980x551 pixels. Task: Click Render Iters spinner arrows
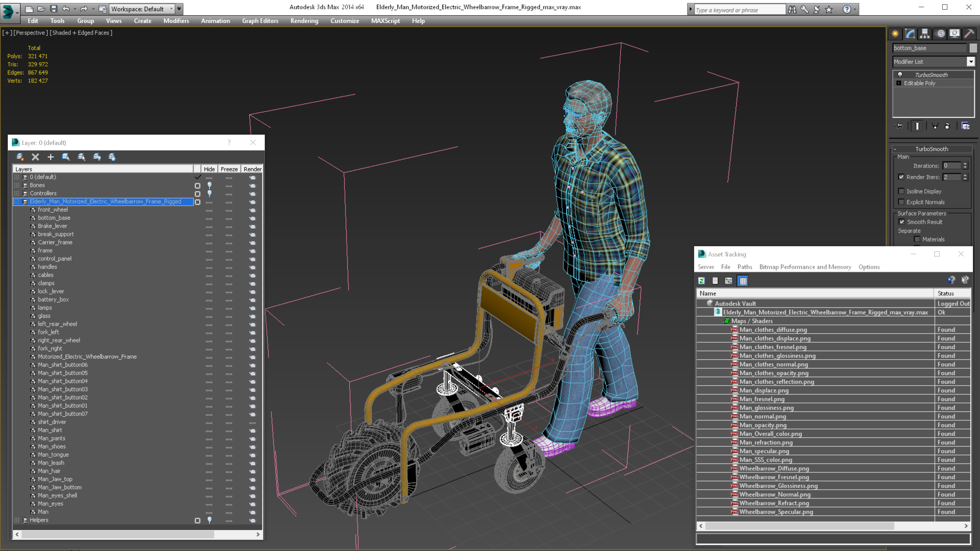[965, 177]
